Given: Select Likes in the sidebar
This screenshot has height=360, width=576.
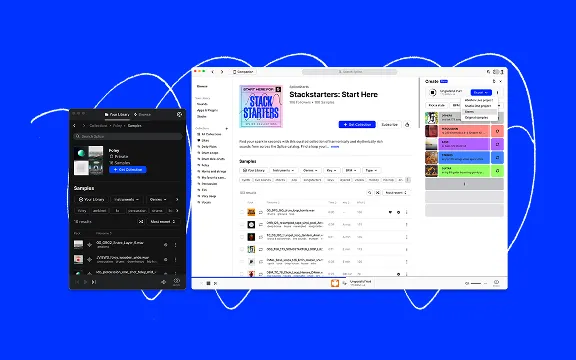Looking at the screenshot, I should [x=204, y=141].
